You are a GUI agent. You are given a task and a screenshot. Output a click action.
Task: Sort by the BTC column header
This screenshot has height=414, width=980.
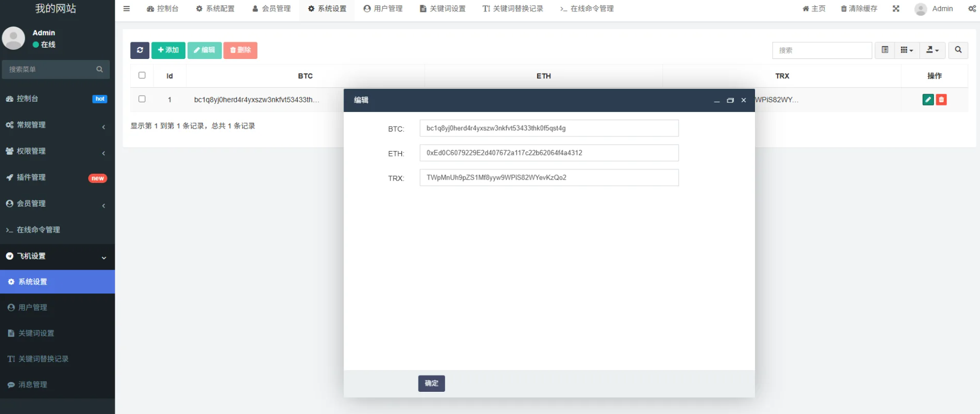305,76
